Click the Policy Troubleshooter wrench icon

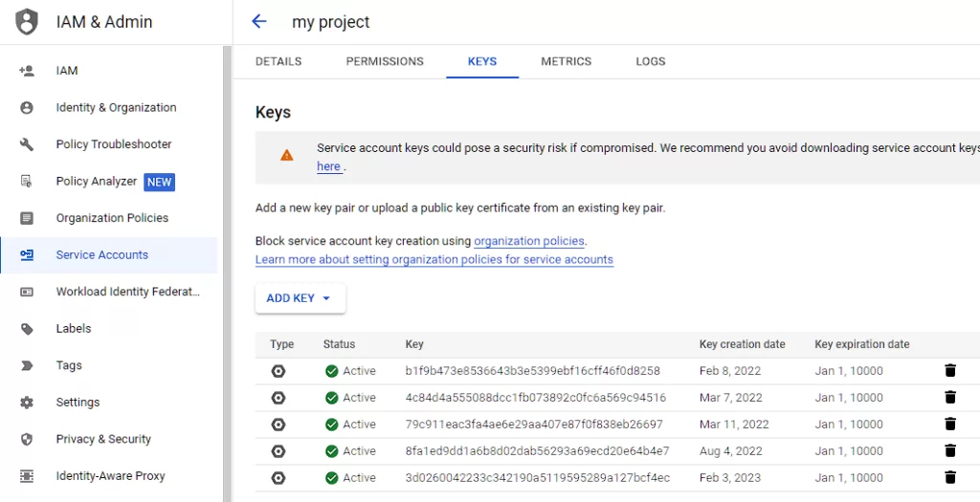[26, 144]
